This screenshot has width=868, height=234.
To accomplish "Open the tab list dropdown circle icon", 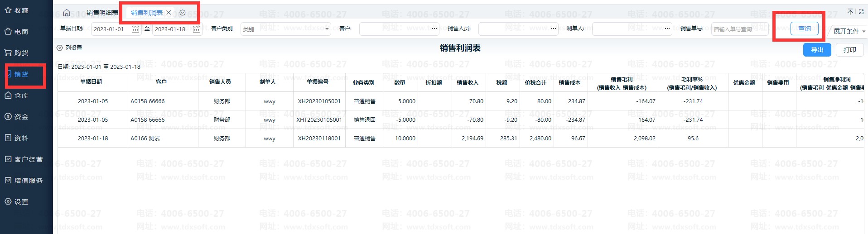I will pyautogui.click(x=183, y=13).
